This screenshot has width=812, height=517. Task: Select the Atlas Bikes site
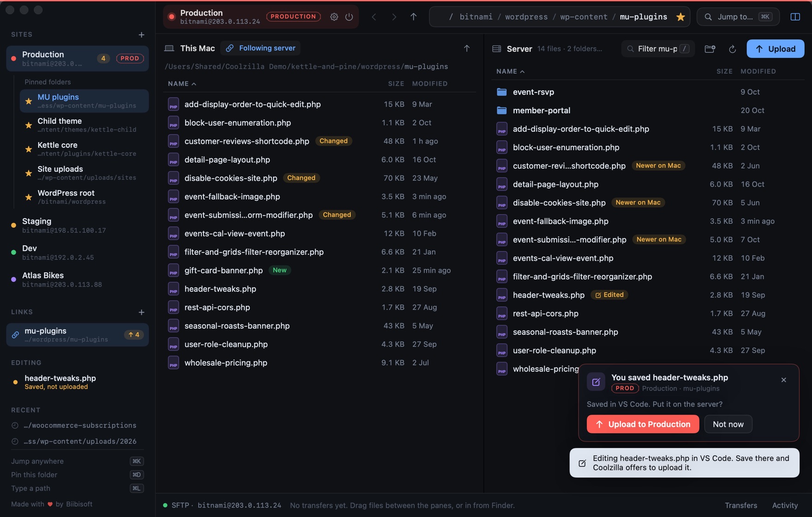click(78, 279)
